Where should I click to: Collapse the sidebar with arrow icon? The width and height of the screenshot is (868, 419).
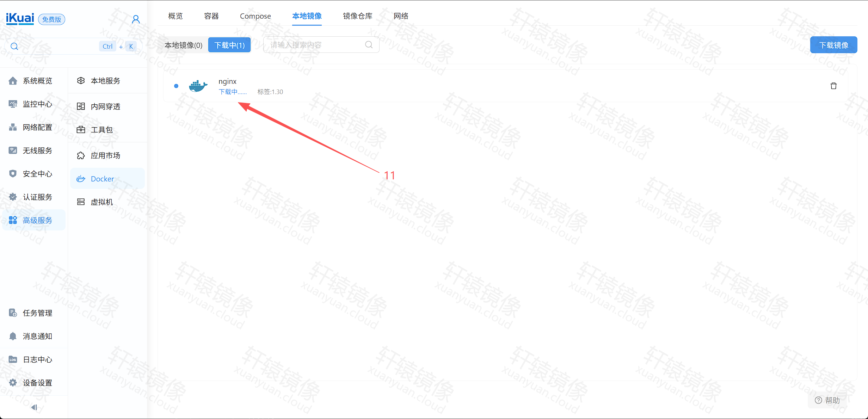pyautogui.click(x=34, y=407)
